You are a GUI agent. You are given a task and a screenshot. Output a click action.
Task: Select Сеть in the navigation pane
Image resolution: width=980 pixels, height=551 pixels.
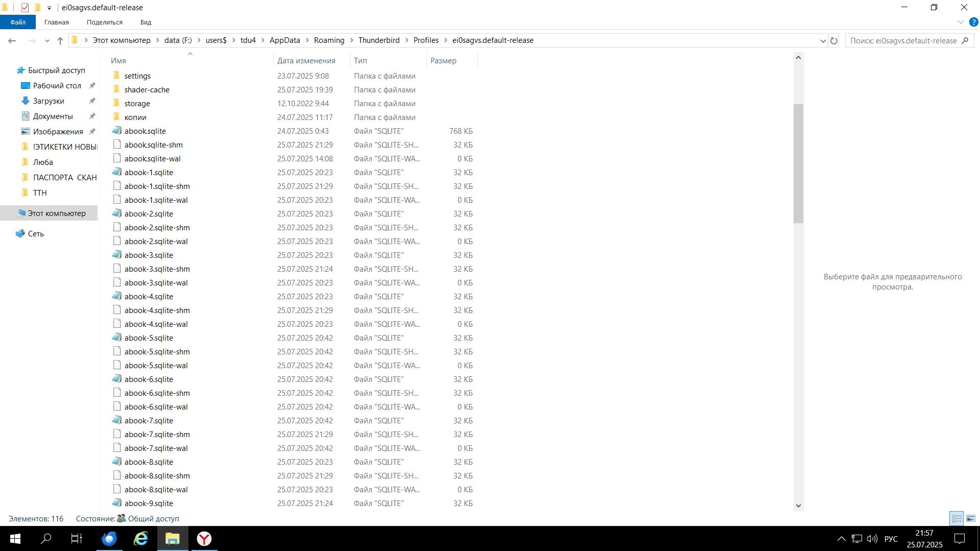click(36, 234)
